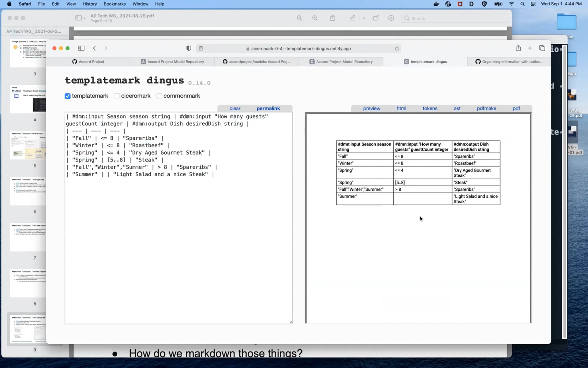Open a new tab with plus icon
This screenshot has width=588, height=368.
point(530,48)
